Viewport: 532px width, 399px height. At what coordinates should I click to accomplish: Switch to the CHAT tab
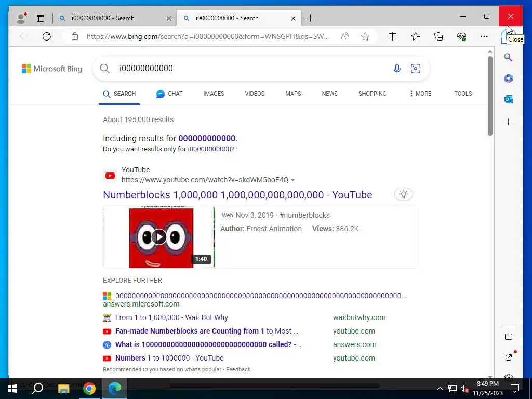pyautogui.click(x=169, y=94)
